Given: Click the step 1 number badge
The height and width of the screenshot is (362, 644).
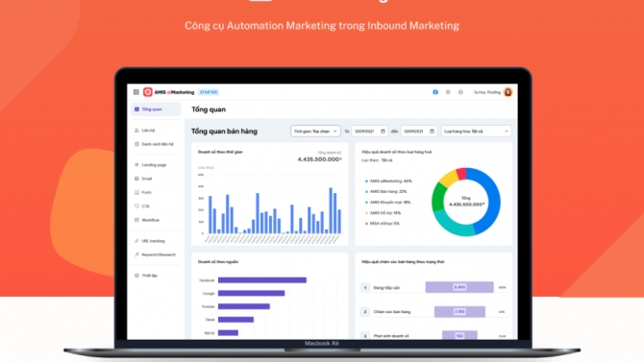Looking at the screenshot, I should coord(364,287).
